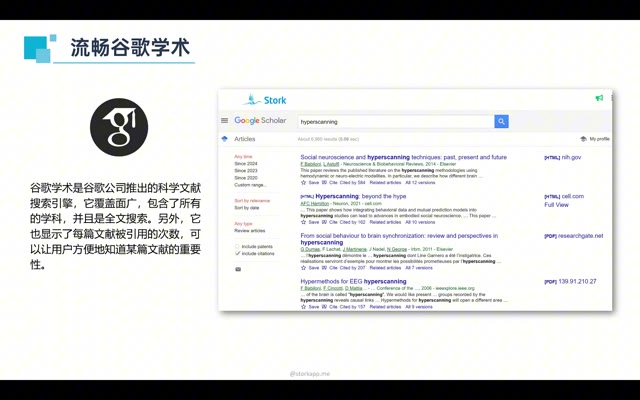Click Cited by 162 link

pos(352,222)
